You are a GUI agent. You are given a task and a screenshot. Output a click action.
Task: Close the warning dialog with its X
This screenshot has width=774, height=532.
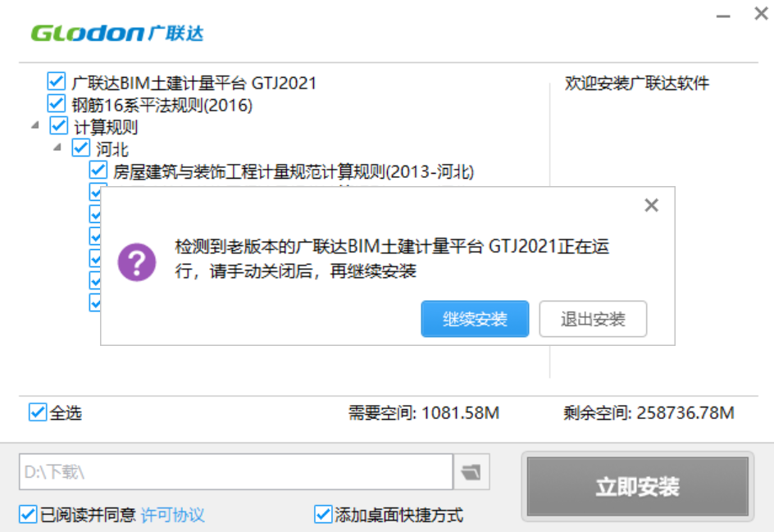click(x=652, y=205)
